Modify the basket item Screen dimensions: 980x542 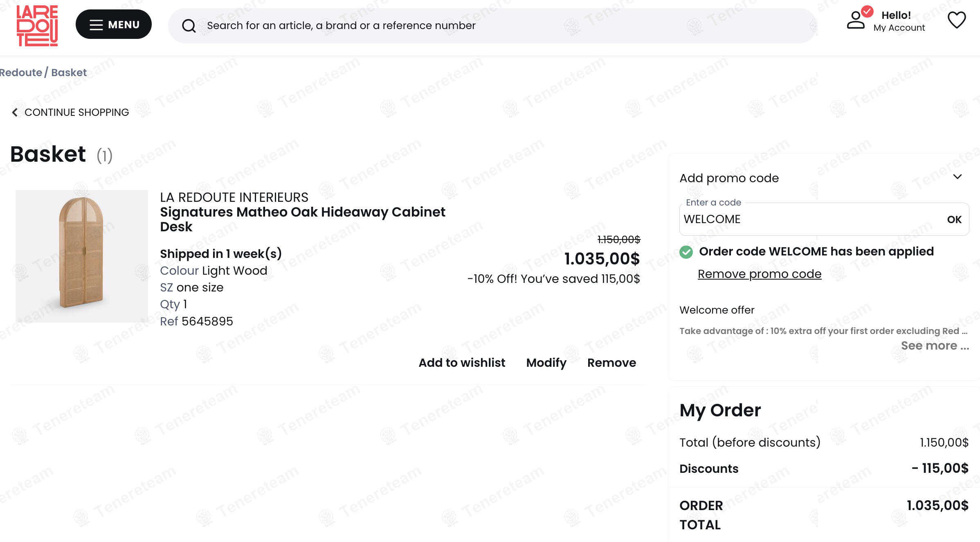pyautogui.click(x=546, y=363)
